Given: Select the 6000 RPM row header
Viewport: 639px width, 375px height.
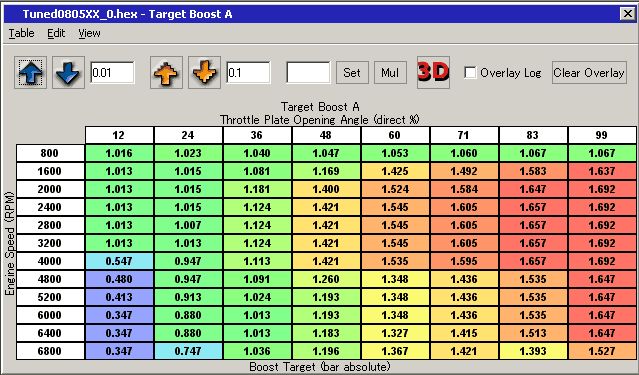Looking at the screenshot, I should pyautogui.click(x=50, y=315).
